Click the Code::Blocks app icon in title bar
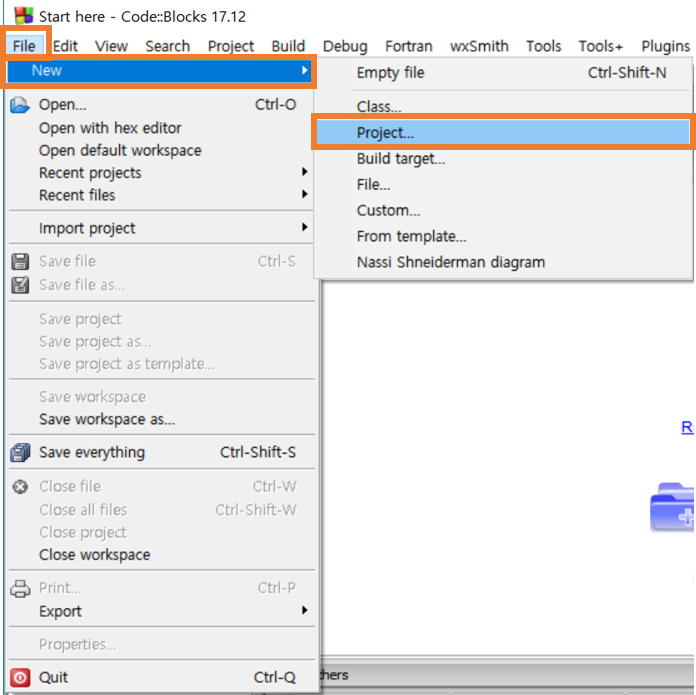The image size is (696, 695). point(24,16)
